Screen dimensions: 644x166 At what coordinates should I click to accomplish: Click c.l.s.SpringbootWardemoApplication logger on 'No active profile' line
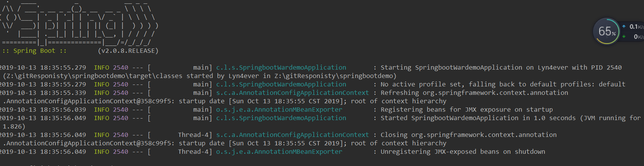[281, 84]
